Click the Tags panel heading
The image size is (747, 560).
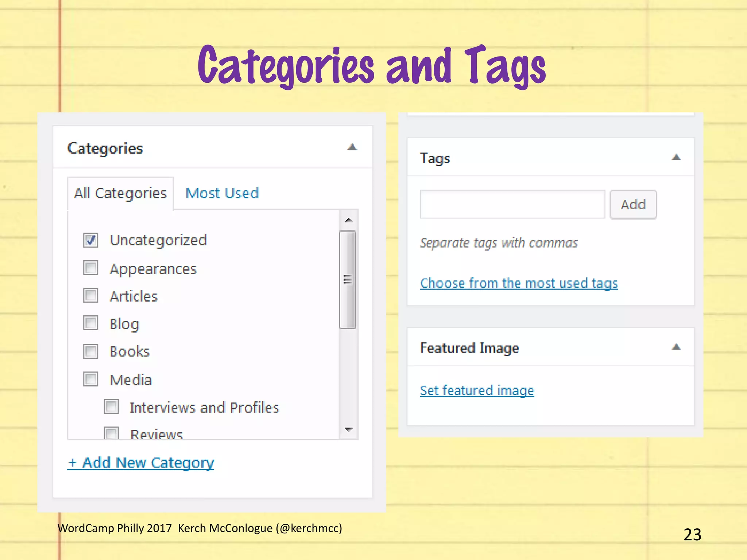(435, 159)
